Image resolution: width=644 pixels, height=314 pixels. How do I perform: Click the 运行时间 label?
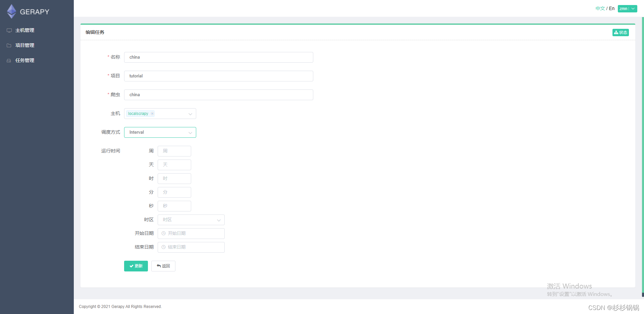click(x=111, y=151)
